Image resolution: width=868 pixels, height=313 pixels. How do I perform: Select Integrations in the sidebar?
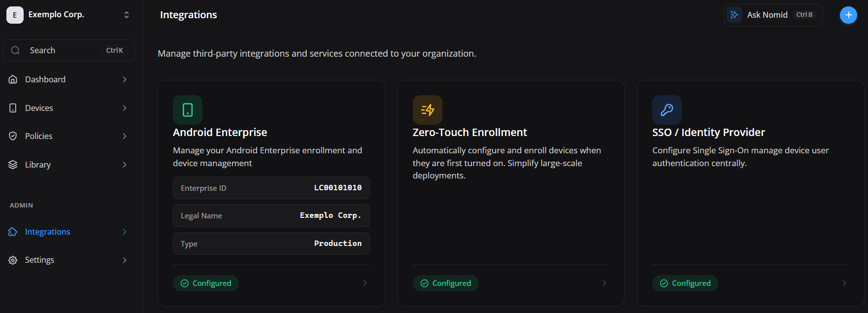(68, 232)
